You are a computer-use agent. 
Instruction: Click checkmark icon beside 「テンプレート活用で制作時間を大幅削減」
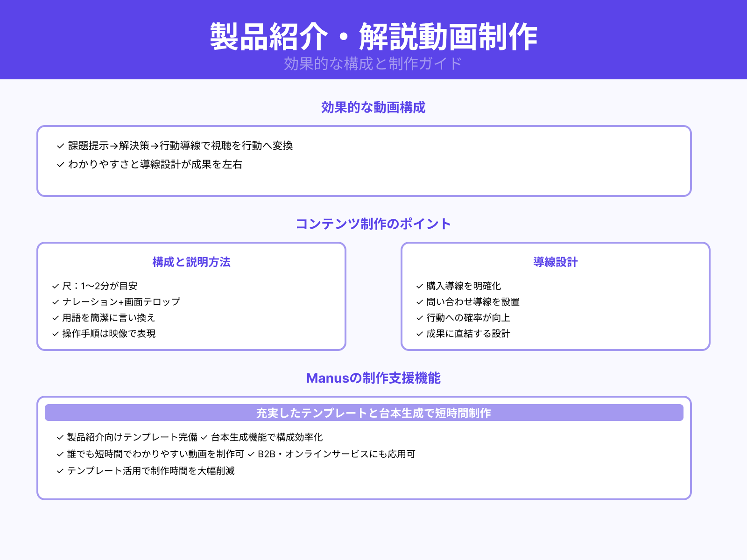coord(60,471)
